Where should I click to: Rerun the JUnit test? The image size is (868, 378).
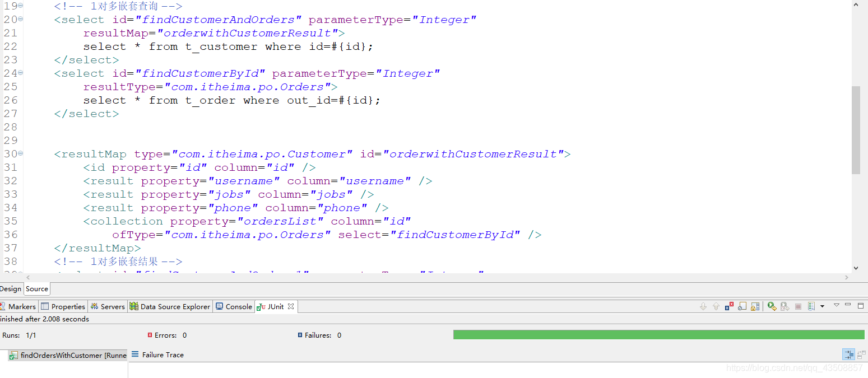pyautogui.click(x=772, y=306)
